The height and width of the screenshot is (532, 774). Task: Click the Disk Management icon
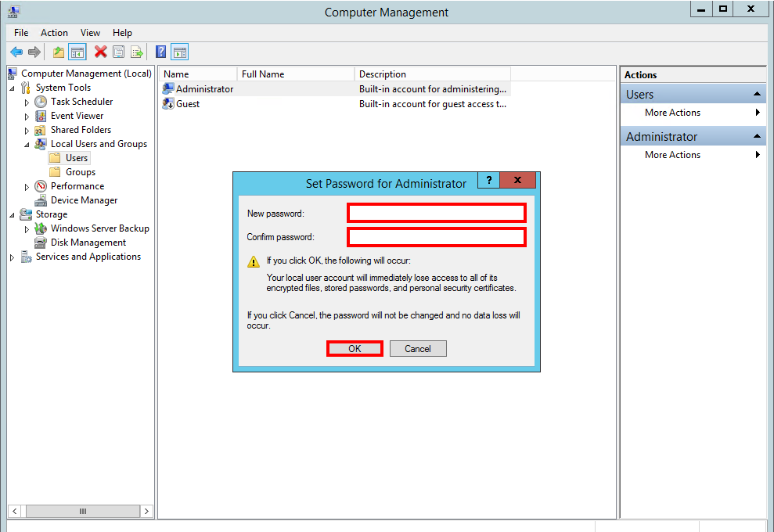tap(41, 243)
